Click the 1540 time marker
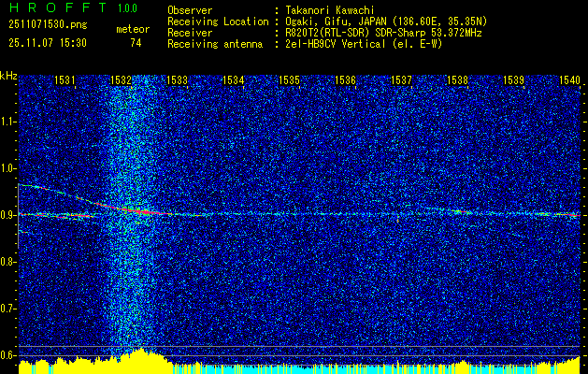This screenshot has width=588, height=374. [x=569, y=79]
